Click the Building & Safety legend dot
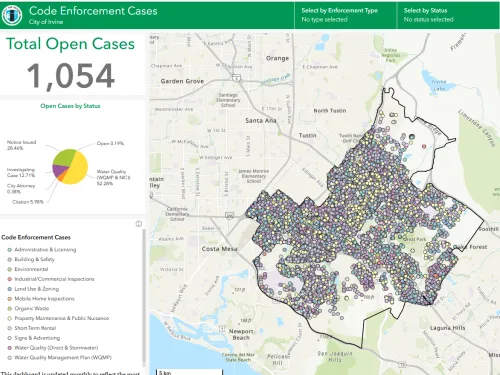 tap(10, 259)
